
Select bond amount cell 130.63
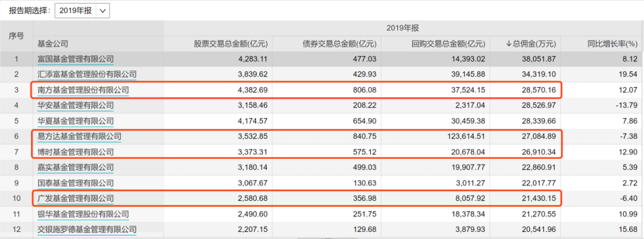pyautogui.click(x=366, y=183)
